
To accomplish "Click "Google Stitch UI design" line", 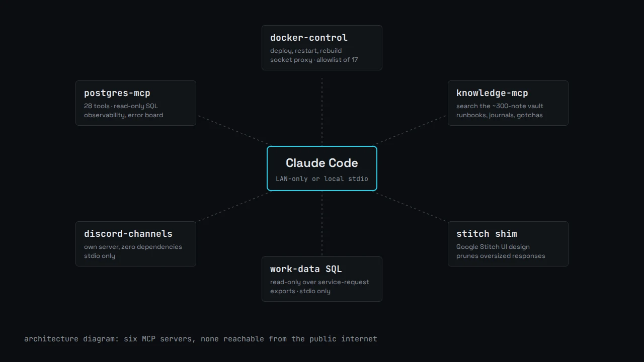I will click(493, 247).
